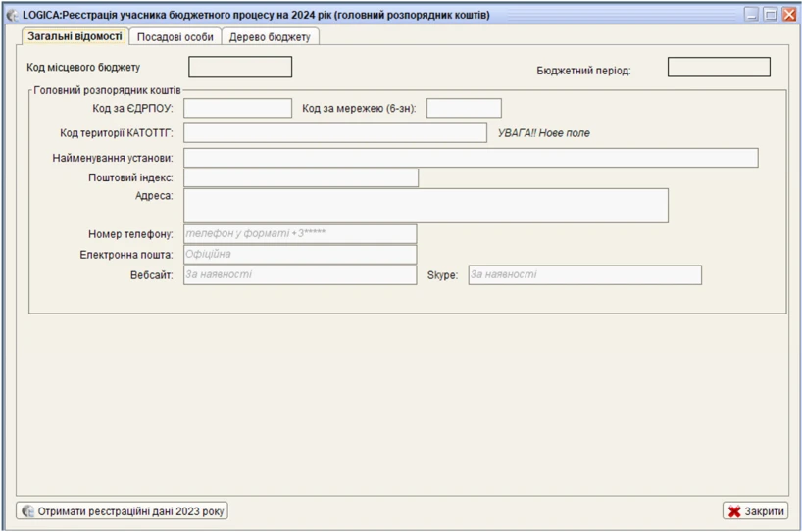Click the Бюджетний період field
Screen dimensions: 802x532
[719, 68]
